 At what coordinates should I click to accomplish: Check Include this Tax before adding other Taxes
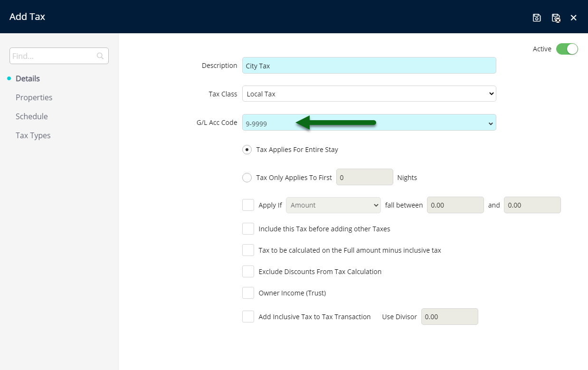tap(248, 229)
